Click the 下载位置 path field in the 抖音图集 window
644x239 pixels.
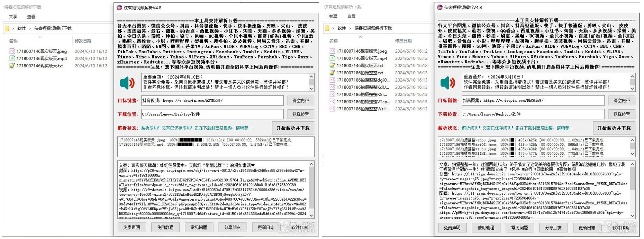pos(533,114)
